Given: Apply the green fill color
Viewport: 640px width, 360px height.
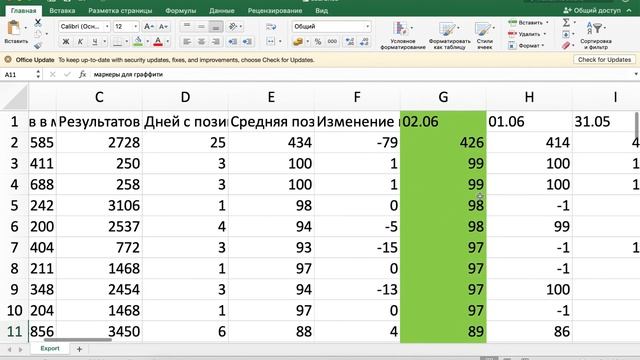Looking at the screenshot, I should [x=138, y=41].
